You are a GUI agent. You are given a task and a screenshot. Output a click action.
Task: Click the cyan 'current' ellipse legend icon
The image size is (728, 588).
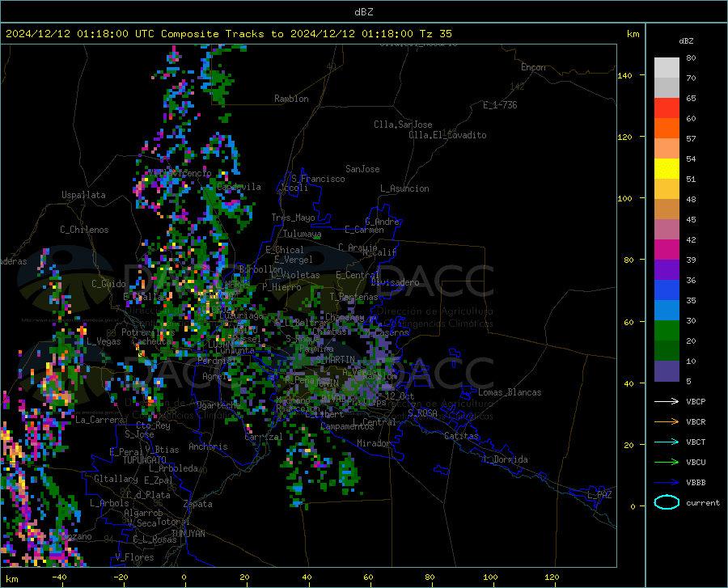tap(667, 502)
